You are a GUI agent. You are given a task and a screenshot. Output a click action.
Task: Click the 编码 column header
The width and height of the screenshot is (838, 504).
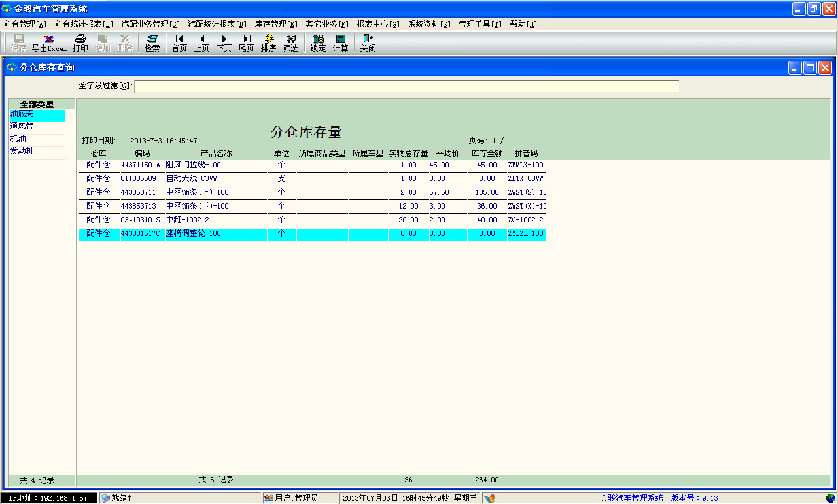(x=142, y=154)
